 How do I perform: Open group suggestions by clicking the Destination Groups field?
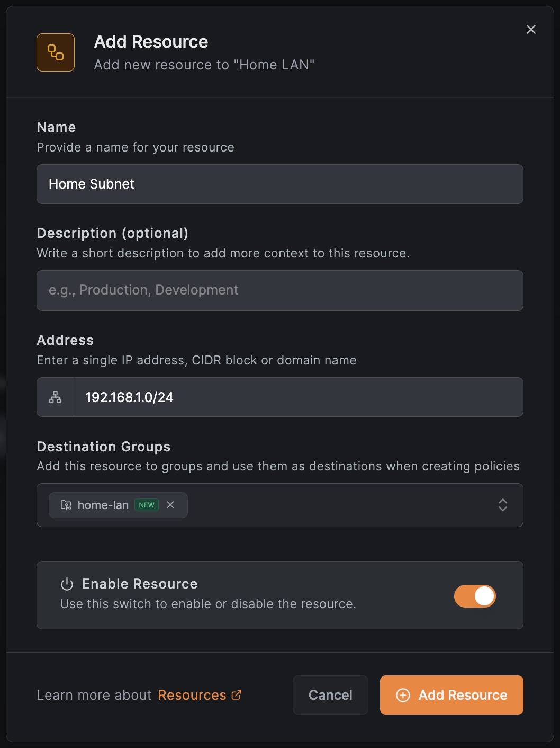[344, 505]
